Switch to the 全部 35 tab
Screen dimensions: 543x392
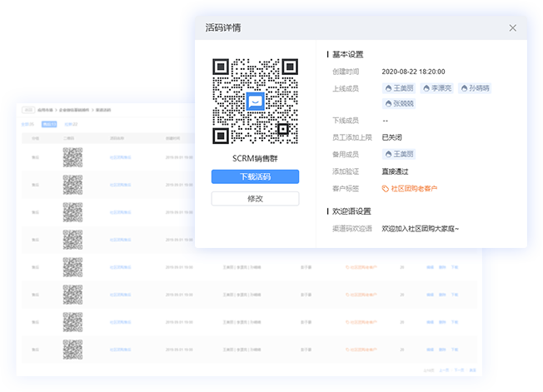(27, 124)
